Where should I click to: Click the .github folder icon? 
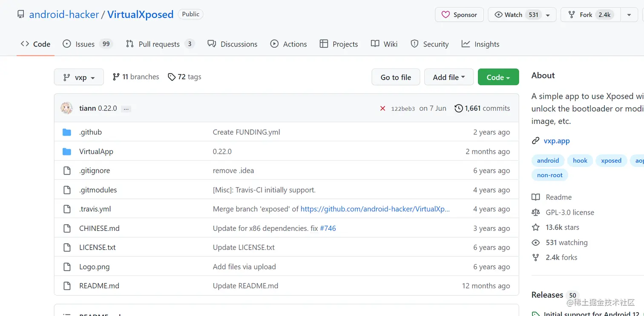[67, 132]
